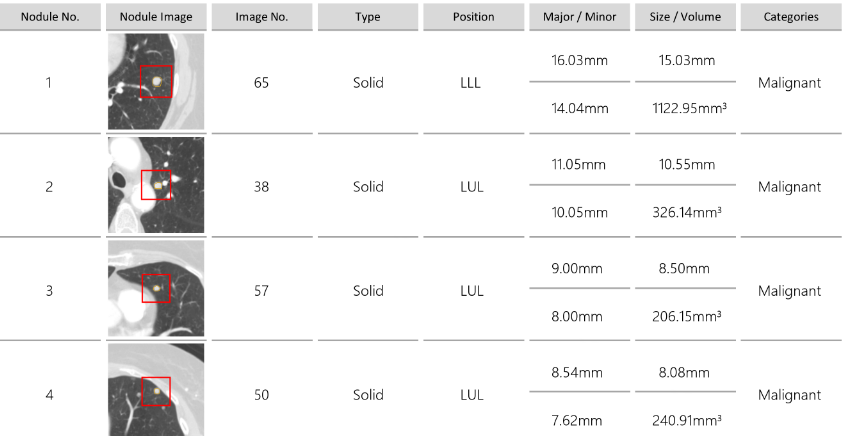Select image number 65 cell
Screen dimensions: 845x436
tap(261, 83)
